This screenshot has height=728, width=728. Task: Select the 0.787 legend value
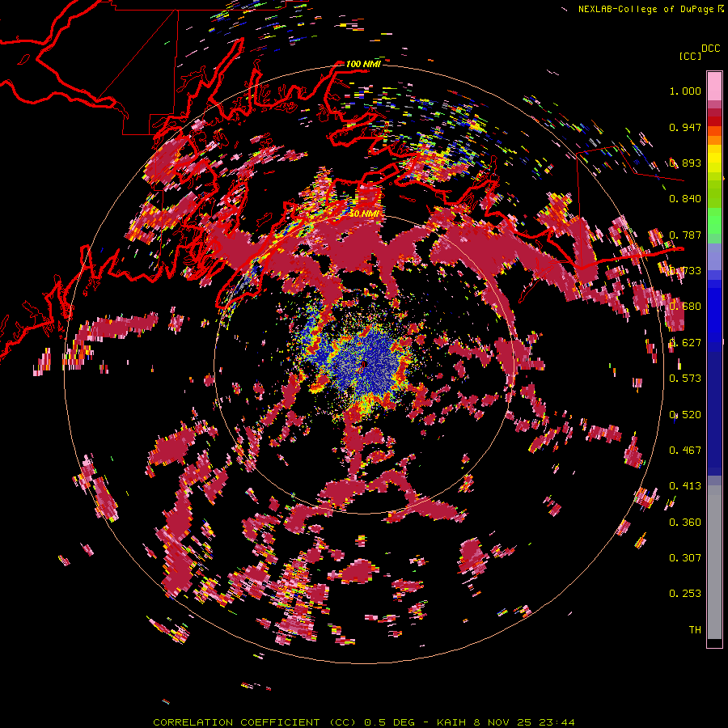click(685, 235)
